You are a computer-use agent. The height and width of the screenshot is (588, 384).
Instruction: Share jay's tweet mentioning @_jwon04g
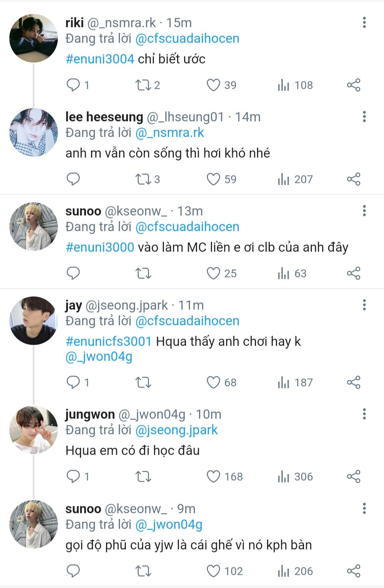353,383
